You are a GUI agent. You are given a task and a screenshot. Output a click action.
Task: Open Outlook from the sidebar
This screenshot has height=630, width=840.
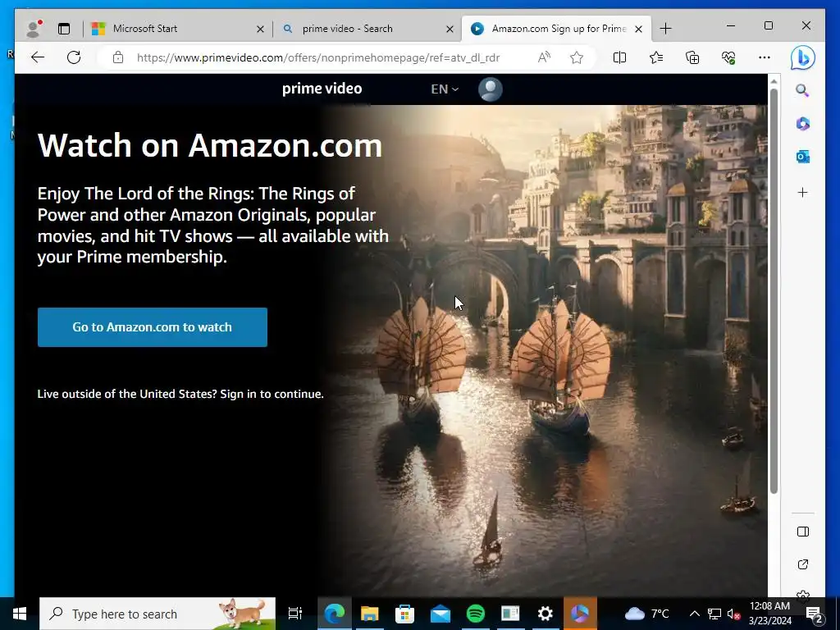802,157
